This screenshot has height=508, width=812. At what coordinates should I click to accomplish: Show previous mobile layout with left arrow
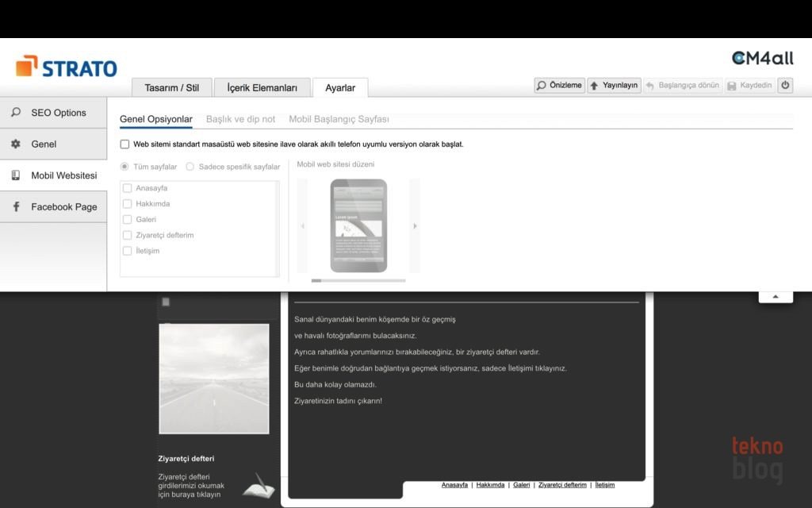click(x=302, y=226)
